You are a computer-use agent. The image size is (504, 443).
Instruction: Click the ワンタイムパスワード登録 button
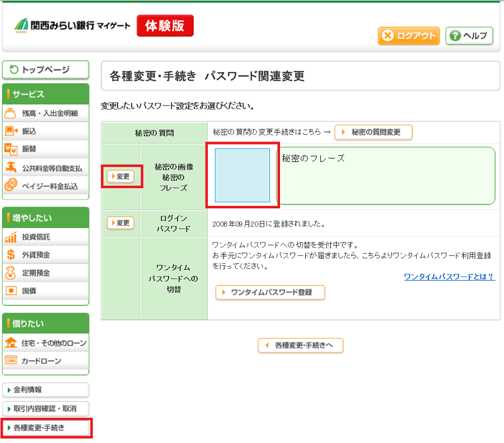270,292
